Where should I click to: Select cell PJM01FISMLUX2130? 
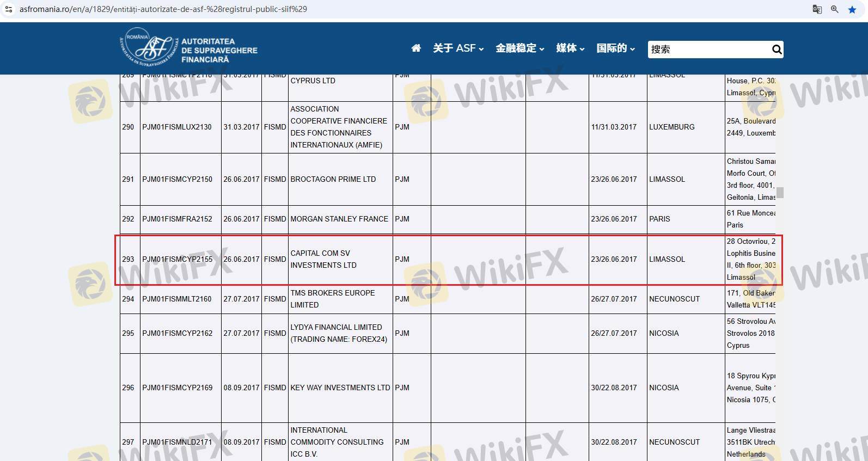pyautogui.click(x=177, y=127)
